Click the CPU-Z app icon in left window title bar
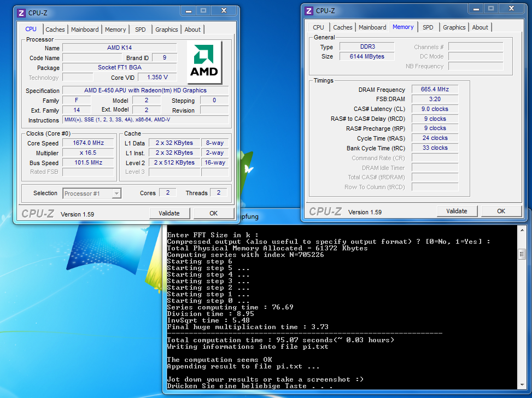 (21, 13)
